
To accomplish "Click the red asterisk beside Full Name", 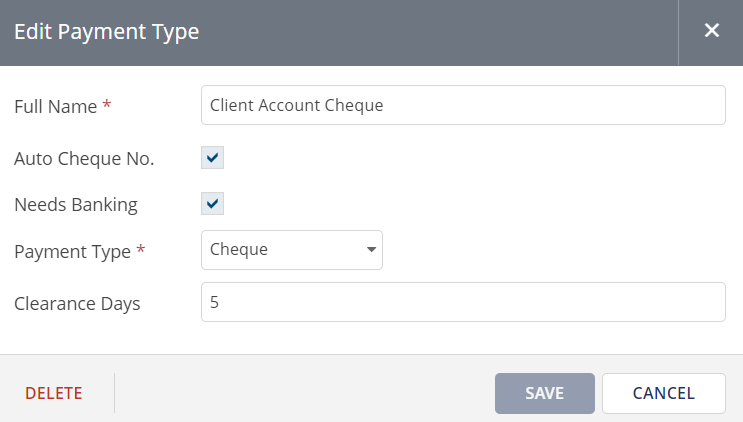I will coord(107,105).
